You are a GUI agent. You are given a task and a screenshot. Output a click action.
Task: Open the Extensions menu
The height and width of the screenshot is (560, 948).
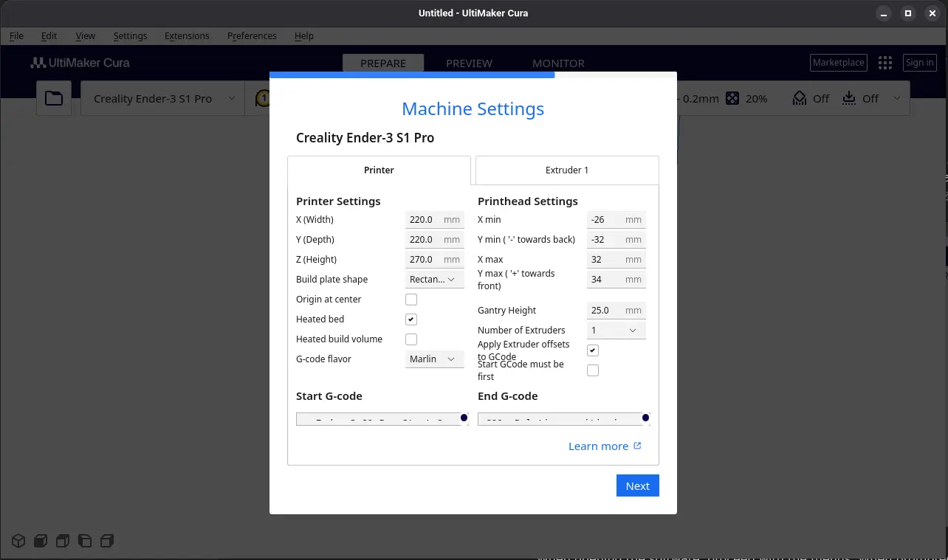click(x=187, y=36)
